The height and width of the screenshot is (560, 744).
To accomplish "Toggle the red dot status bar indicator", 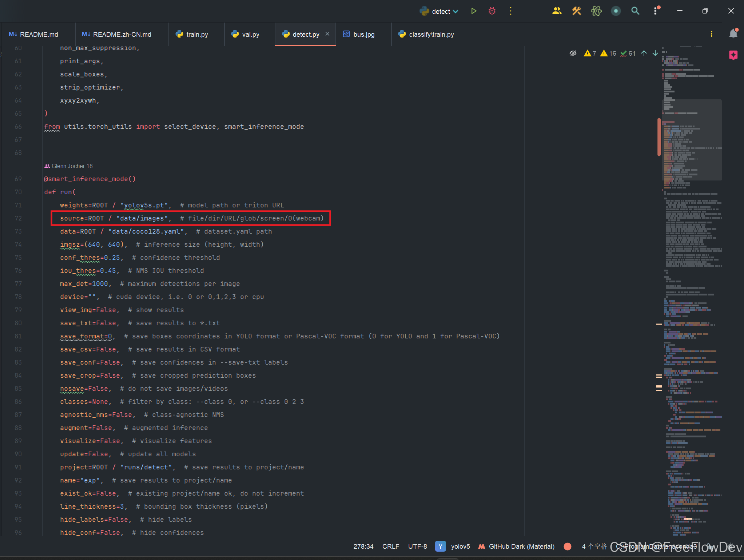I will pyautogui.click(x=567, y=546).
